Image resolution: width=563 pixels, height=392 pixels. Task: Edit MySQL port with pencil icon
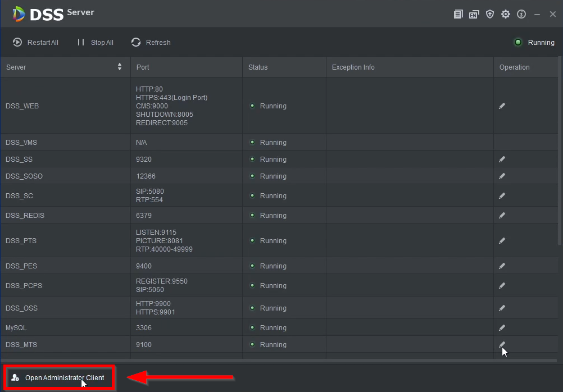502,328
